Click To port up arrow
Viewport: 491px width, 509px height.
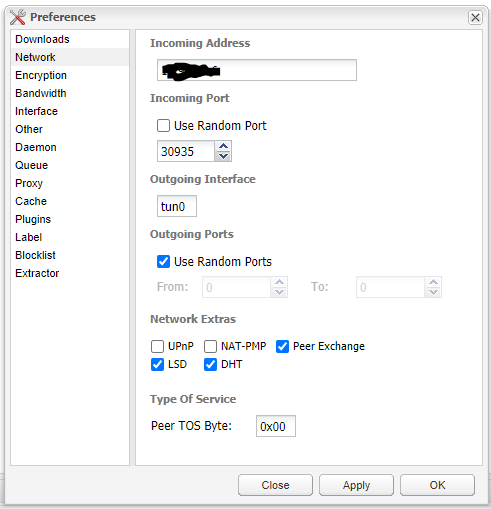[433, 282]
